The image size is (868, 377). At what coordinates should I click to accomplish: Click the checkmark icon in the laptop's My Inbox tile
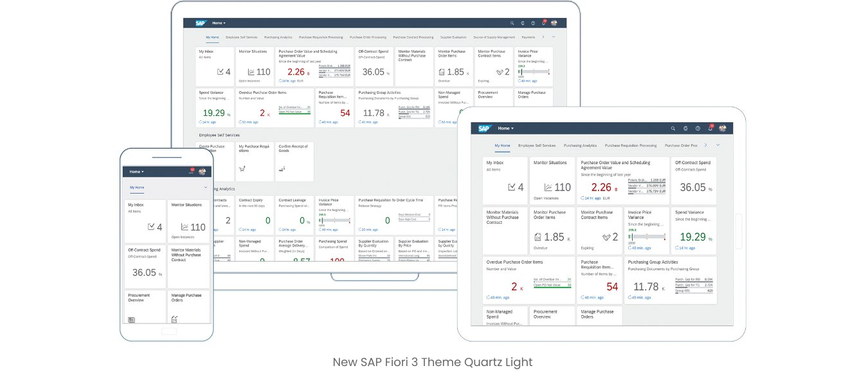(220, 72)
